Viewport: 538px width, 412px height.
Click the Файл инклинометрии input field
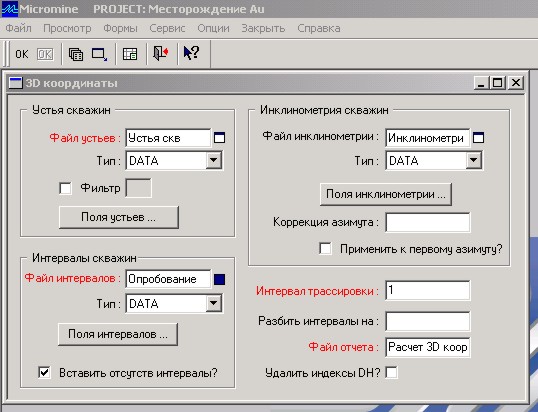coord(428,138)
